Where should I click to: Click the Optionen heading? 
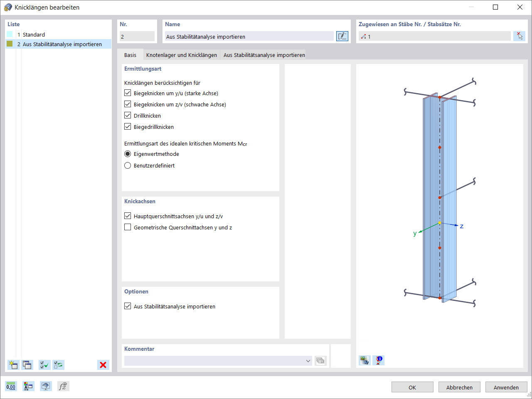(136, 291)
